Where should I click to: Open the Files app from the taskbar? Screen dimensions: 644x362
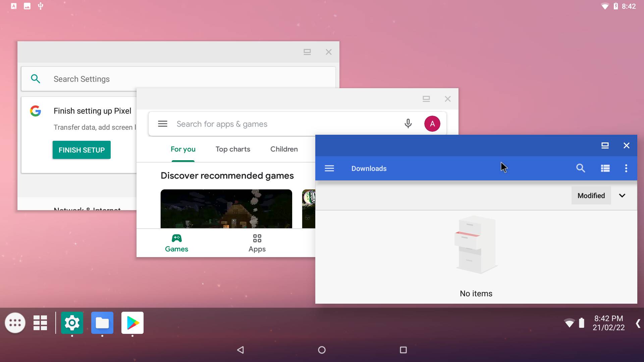(x=102, y=323)
